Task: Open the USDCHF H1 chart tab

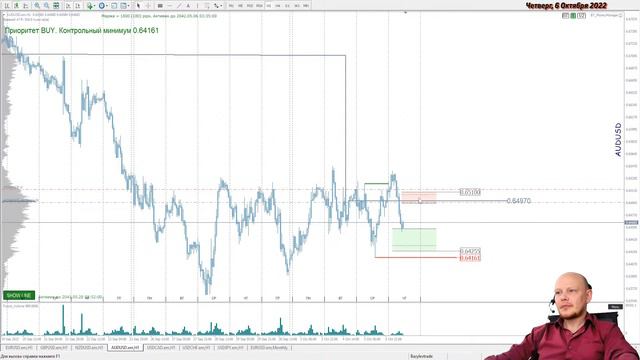Action: tap(196, 348)
